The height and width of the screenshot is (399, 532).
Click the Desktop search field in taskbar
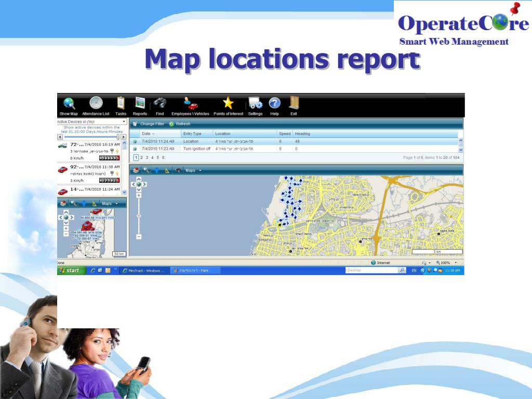pyautogui.click(x=371, y=270)
